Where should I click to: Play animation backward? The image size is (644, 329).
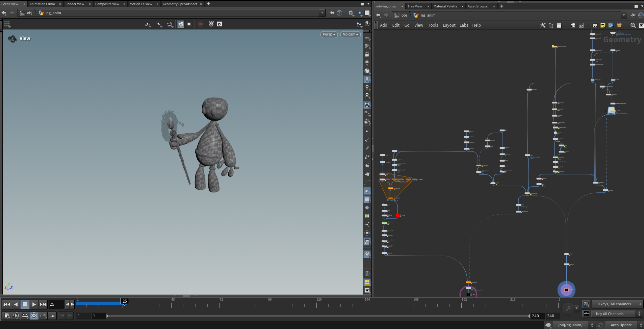point(16,304)
